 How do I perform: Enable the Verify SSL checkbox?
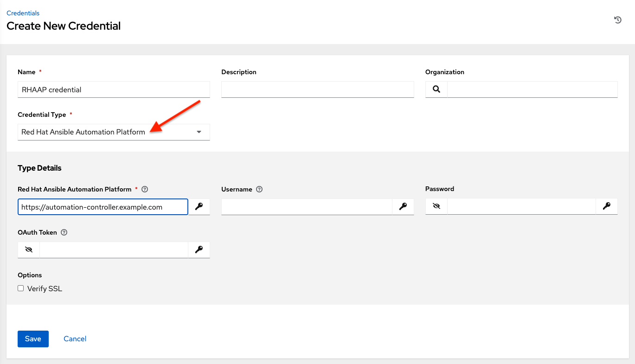(x=20, y=288)
